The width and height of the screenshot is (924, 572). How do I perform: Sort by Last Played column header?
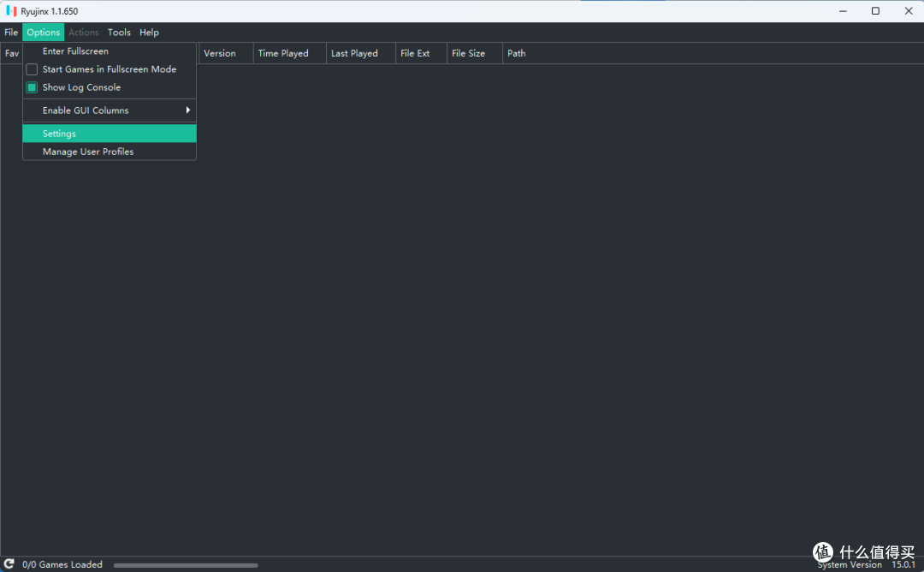click(x=354, y=53)
